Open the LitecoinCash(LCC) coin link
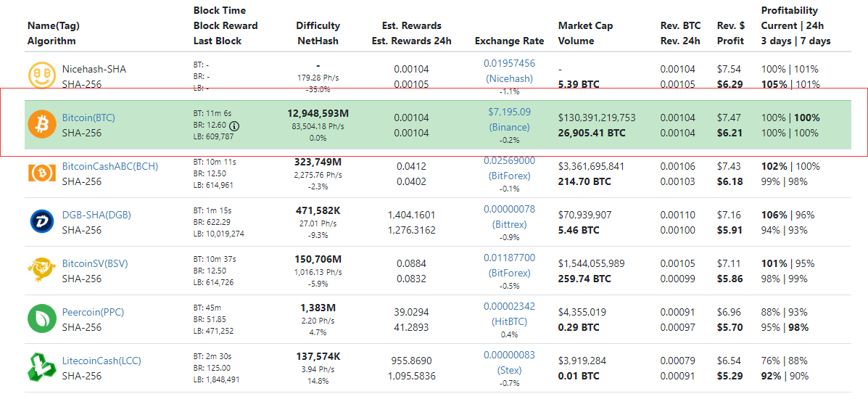The width and height of the screenshot is (868, 407). 102,361
